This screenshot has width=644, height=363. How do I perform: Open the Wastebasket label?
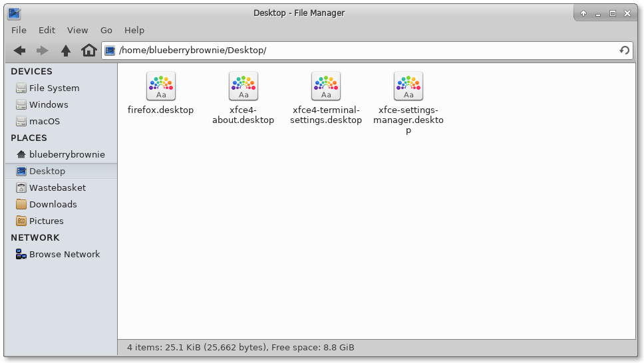point(57,187)
